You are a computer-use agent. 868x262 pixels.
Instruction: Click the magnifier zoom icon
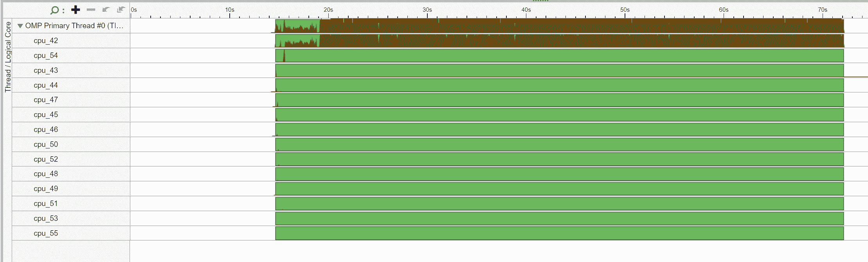coord(55,10)
